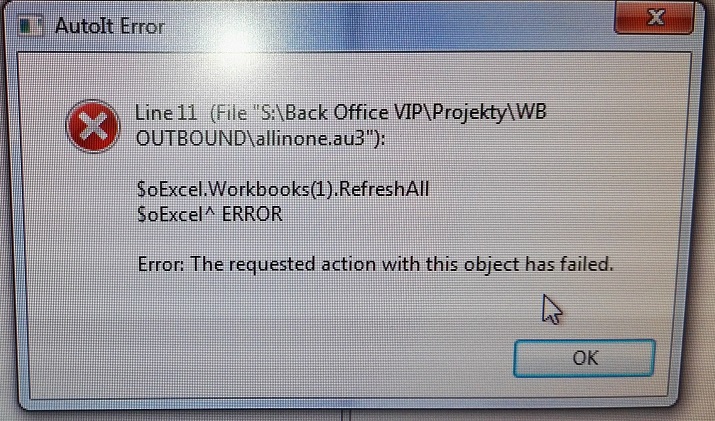Click the $oExcel.Workbooks(1) code text
This screenshot has height=421, width=715.
[234, 189]
